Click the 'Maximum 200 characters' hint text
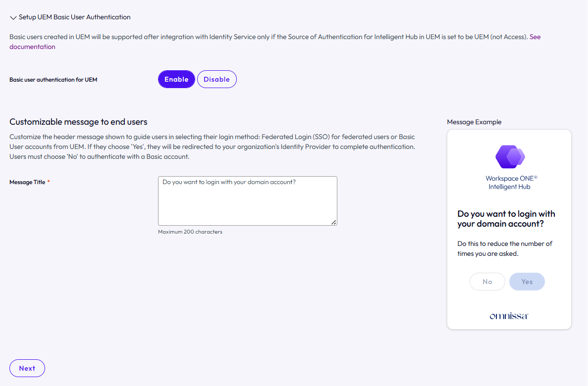The image size is (588, 386). [x=190, y=232]
